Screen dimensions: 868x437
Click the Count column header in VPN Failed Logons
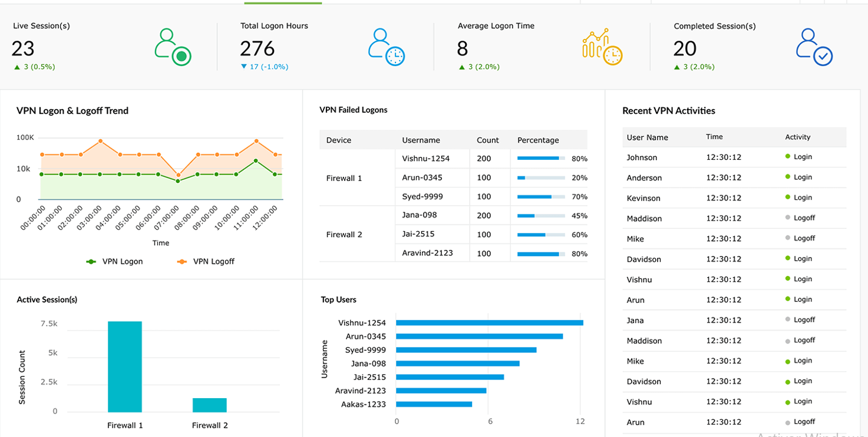click(x=488, y=140)
